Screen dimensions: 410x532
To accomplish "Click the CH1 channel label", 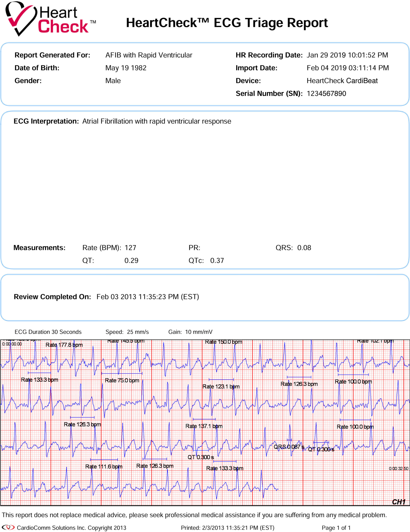I will pos(399,502).
